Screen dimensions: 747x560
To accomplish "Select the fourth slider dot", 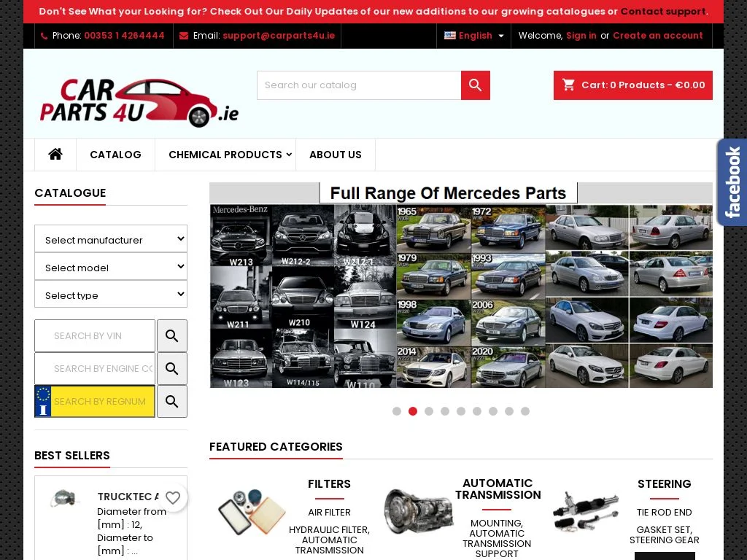I will coord(445,411).
